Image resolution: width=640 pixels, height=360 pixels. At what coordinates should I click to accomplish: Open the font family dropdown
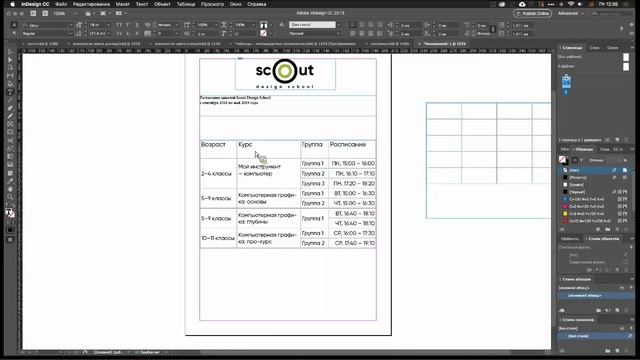(71, 25)
